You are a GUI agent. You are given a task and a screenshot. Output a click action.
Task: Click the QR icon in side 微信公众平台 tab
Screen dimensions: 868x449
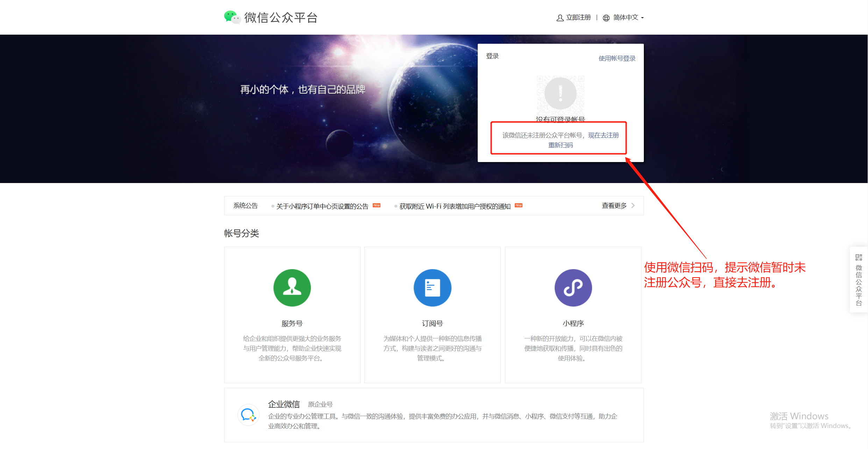point(859,258)
